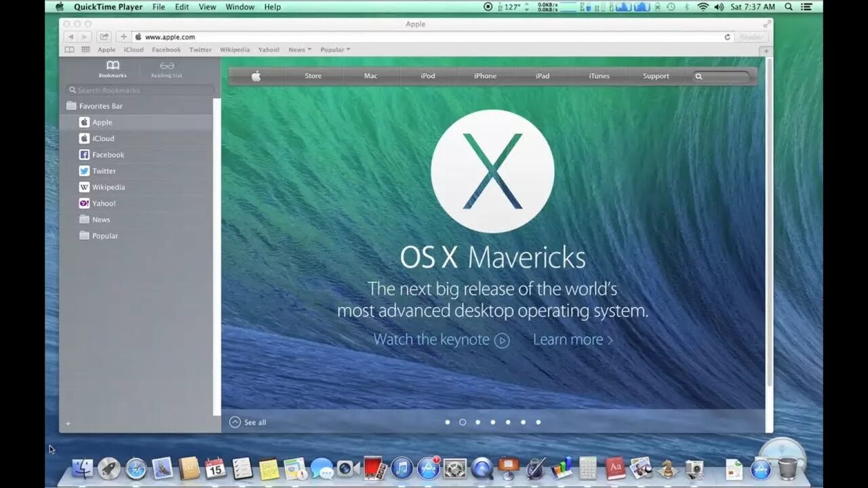Select last carousel dot indicator
Screen dimensions: 868x488
click(538, 422)
